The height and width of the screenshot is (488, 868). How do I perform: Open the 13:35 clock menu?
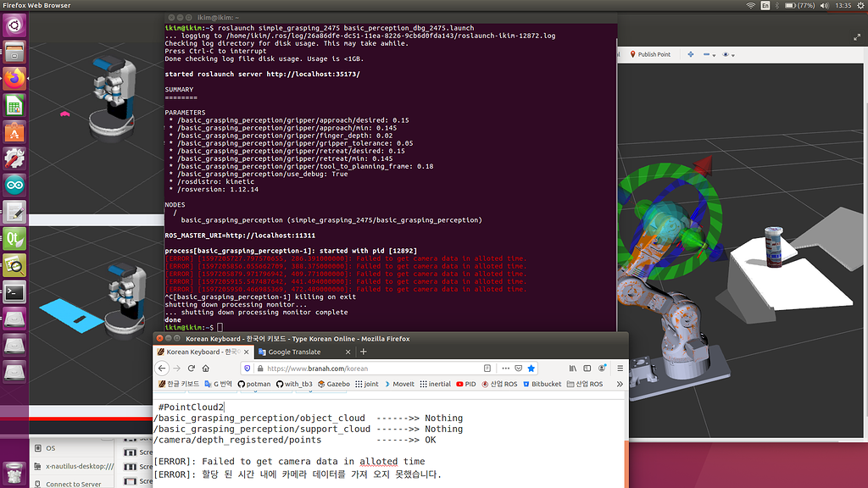click(x=843, y=6)
